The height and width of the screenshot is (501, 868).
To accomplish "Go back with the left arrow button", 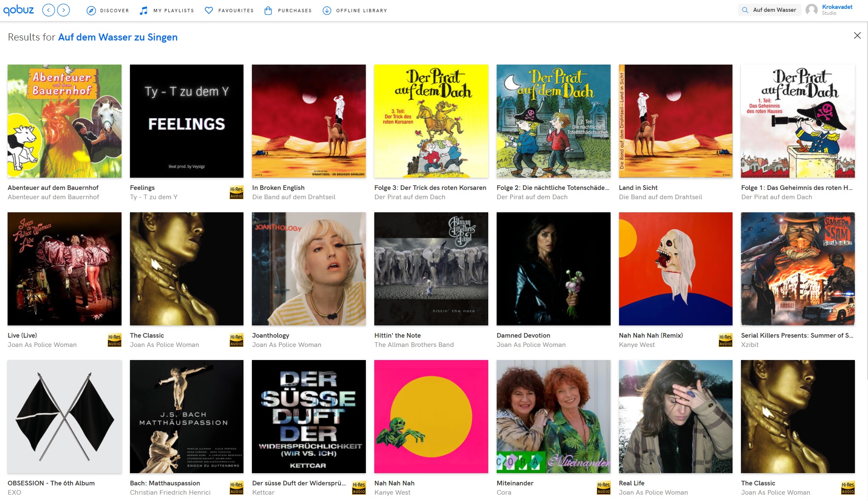I will [49, 10].
